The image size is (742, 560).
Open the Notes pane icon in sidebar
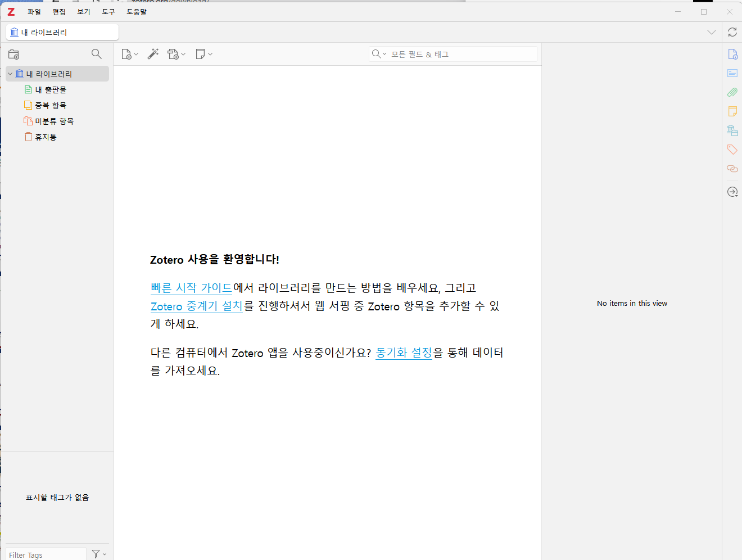(732, 111)
